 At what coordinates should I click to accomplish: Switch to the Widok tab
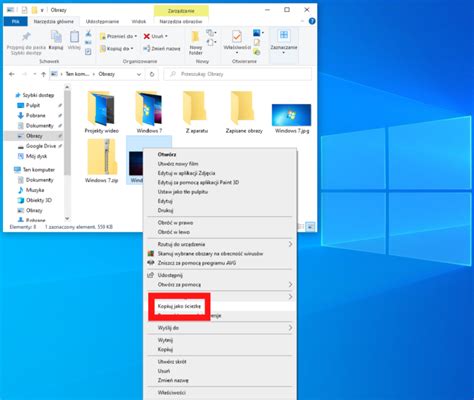coord(139,21)
